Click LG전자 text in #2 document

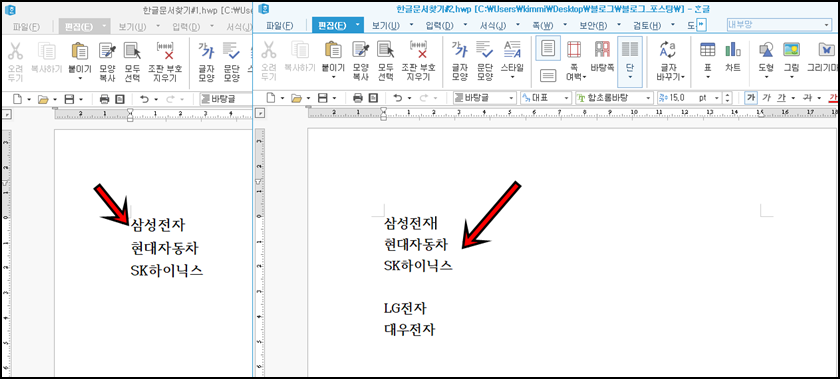(x=405, y=308)
